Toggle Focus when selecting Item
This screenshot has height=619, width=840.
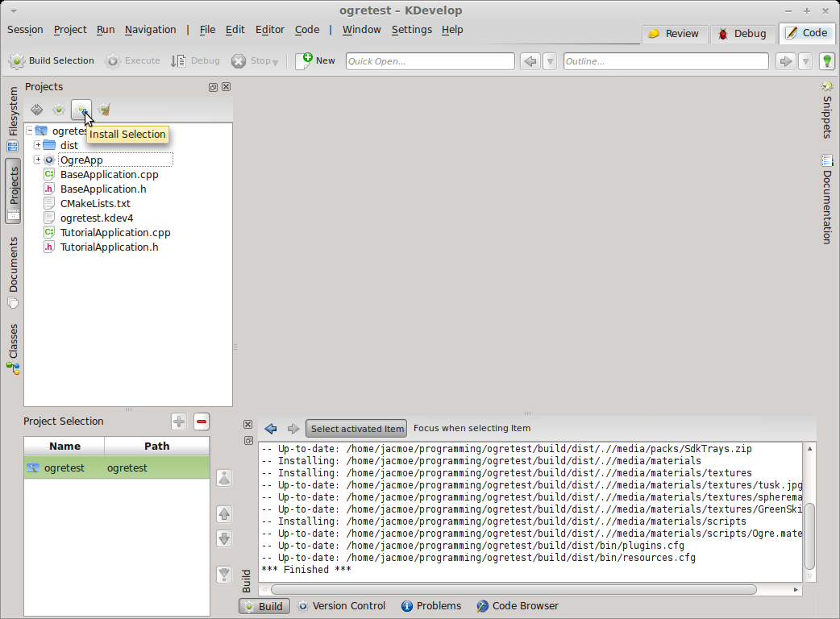click(472, 428)
